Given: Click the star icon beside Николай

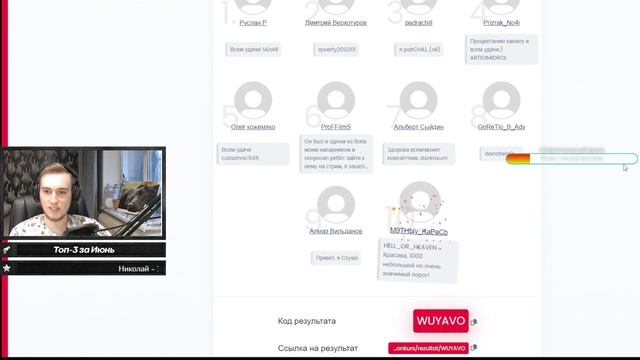Looking at the screenshot, I should click(7, 268).
